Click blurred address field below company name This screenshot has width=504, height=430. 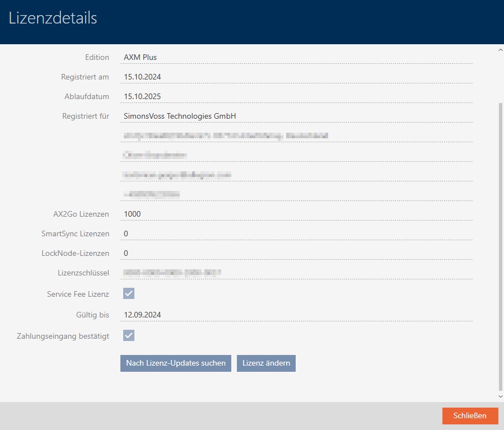coord(297,135)
